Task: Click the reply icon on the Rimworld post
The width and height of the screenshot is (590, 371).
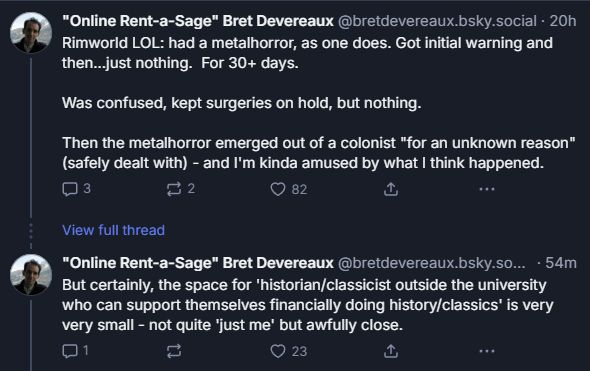Action: [70, 189]
